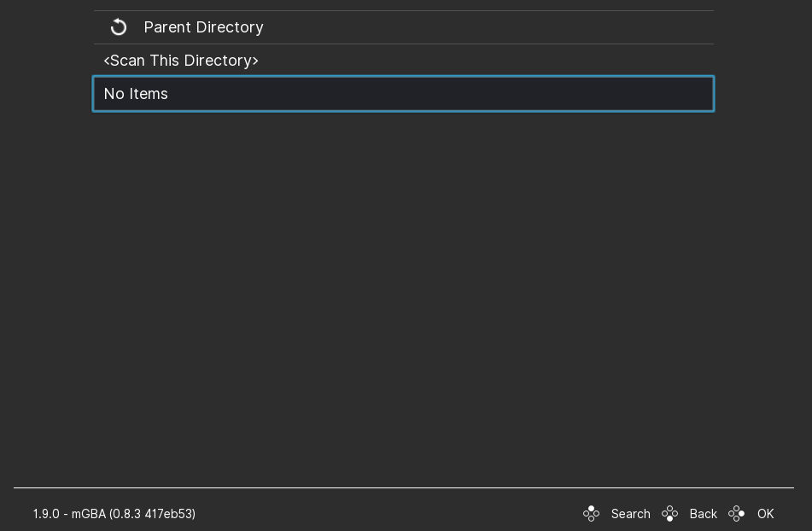Image resolution: width=812 pixels, height=531 pixels.
Task: Click the mGBA core commit hash 417eb53
Action: point(170,514)
